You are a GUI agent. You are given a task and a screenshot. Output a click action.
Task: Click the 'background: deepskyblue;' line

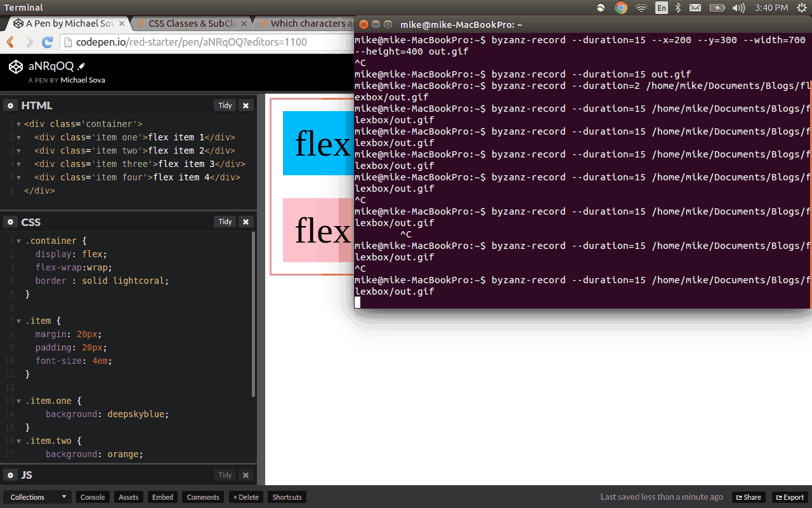107,414
